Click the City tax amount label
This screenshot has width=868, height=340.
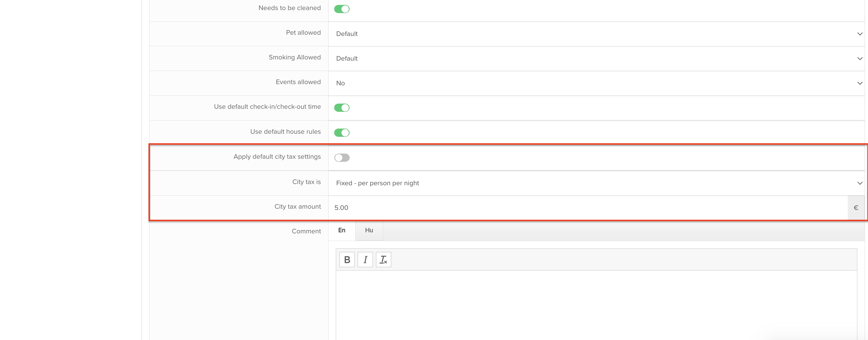297,207
